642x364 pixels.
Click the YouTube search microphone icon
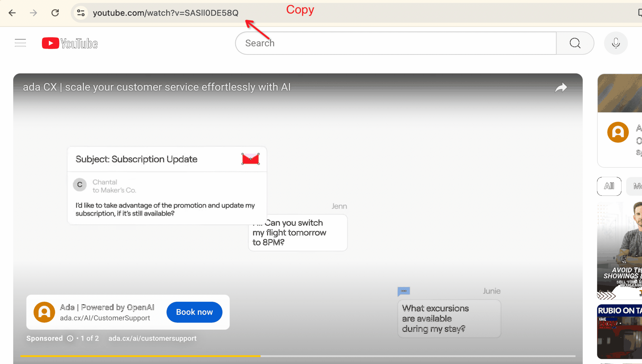click(x=616, y=43)
